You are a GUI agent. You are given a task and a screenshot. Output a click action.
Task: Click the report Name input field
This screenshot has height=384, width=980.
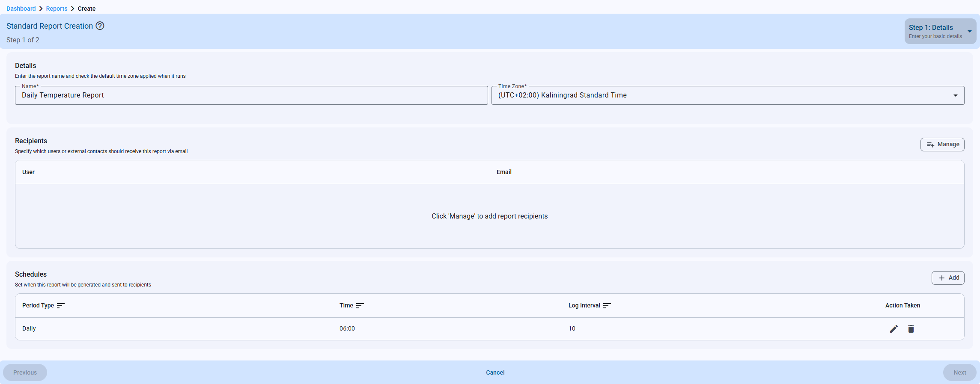coord(251,95)
